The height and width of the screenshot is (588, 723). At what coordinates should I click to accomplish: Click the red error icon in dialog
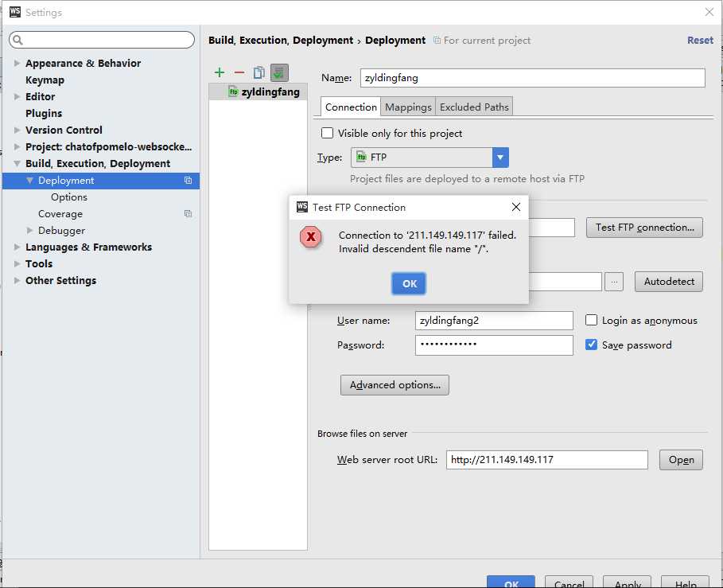click(x=311, y=237)
